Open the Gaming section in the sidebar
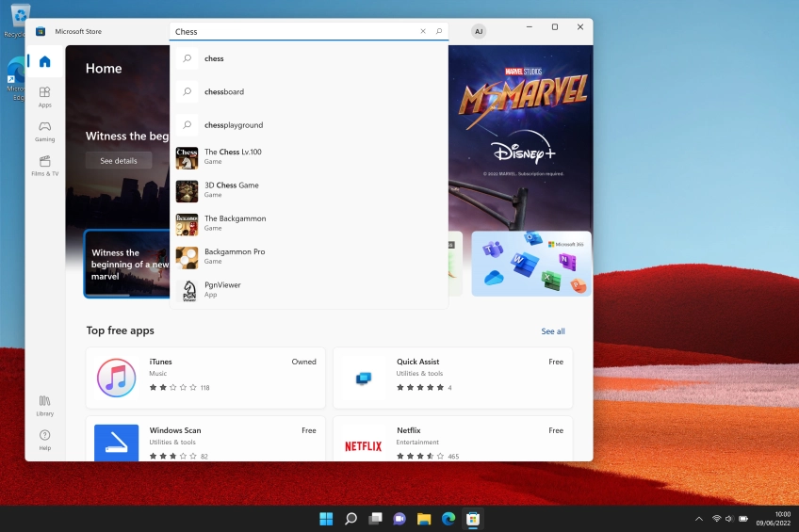 (45, 131)
